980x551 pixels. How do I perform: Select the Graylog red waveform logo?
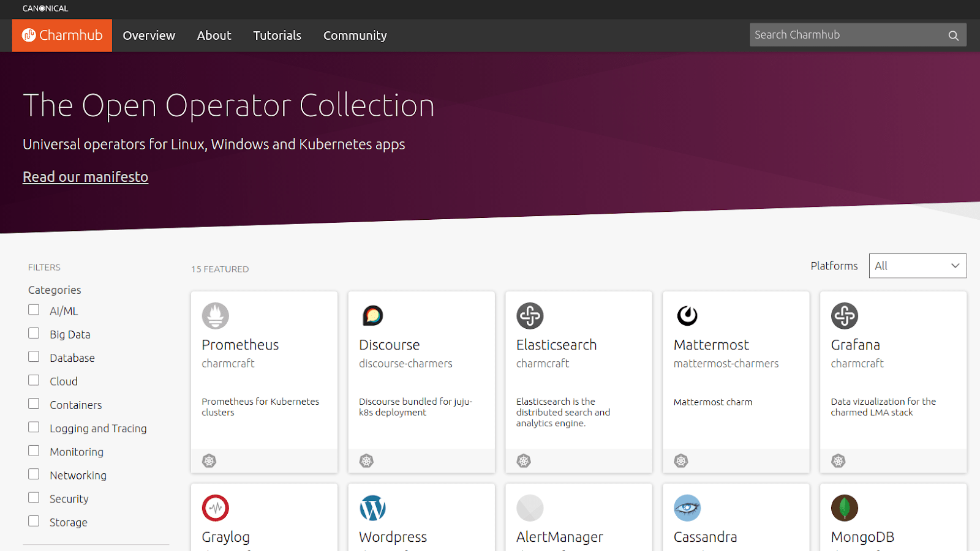coord(215,508)
